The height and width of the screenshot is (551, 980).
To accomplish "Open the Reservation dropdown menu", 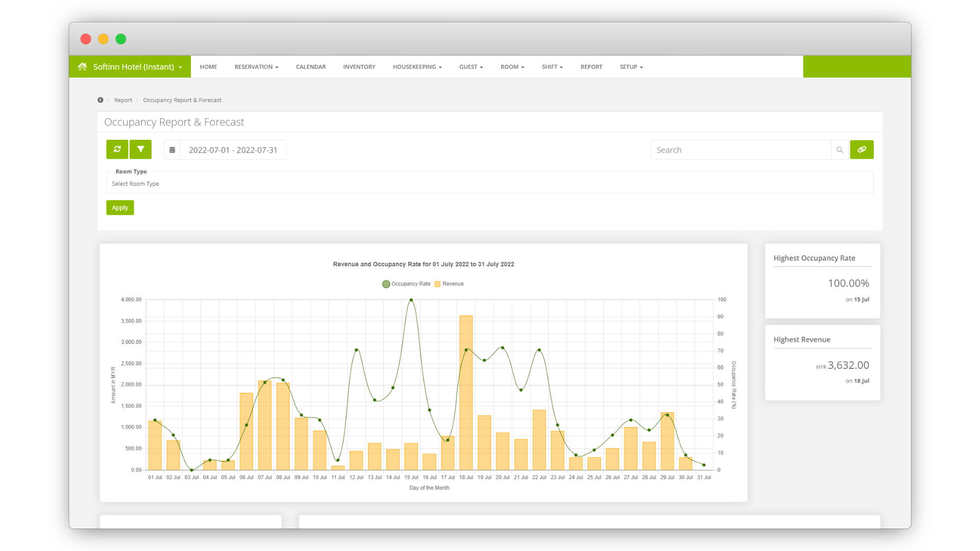I will point(256,67).
